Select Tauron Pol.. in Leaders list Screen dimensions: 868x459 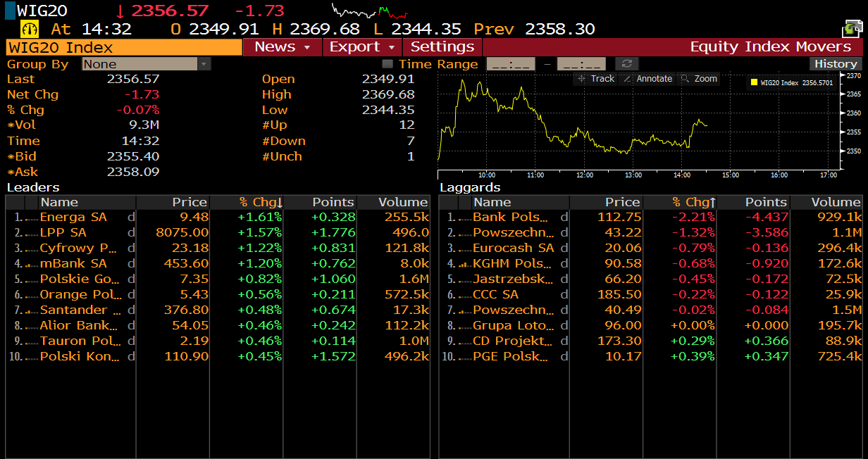click(x=79, y=341)
